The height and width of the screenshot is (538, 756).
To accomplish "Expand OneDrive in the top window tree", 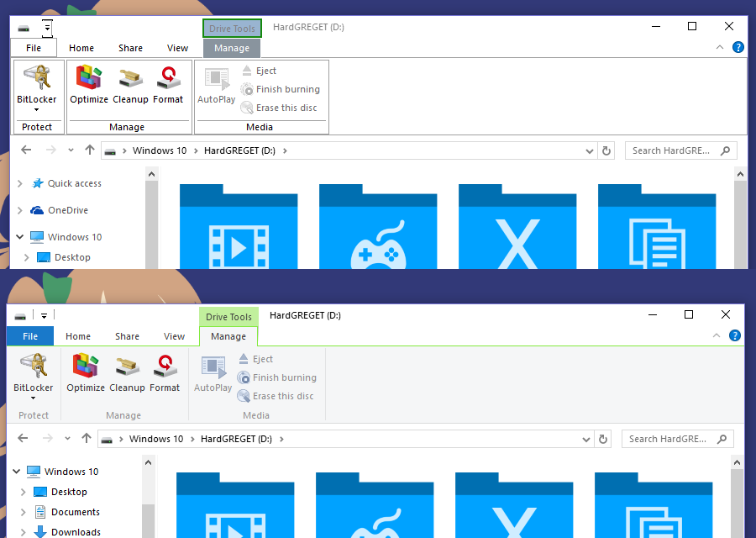I will pyautogui.click(x=20, y=210).
